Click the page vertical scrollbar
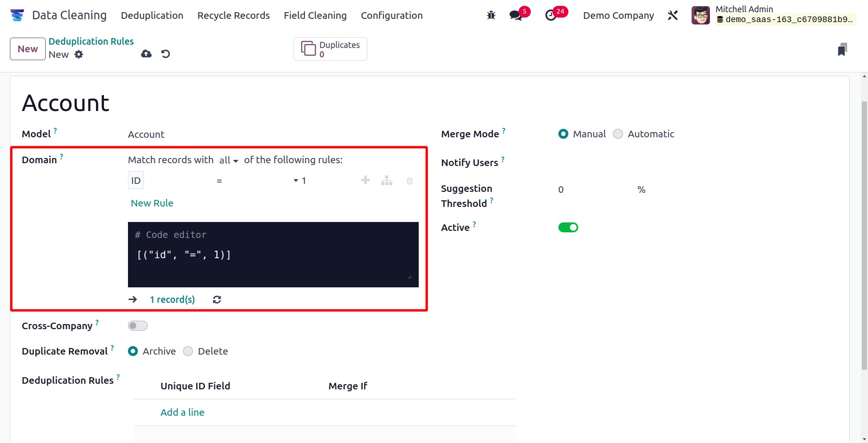 pyautogui.click(x=864, y=235)
